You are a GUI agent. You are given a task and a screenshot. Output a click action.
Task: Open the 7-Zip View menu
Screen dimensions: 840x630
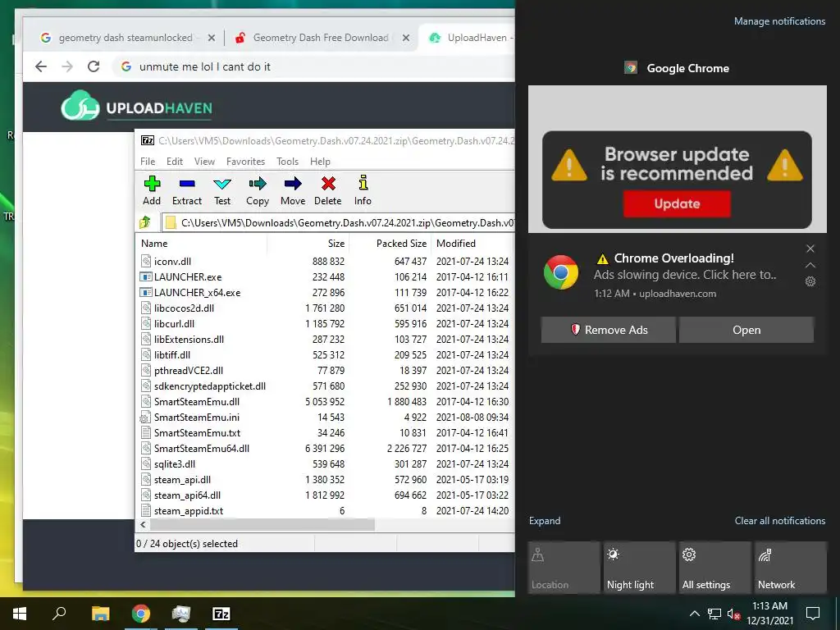[x=204, y=162]
